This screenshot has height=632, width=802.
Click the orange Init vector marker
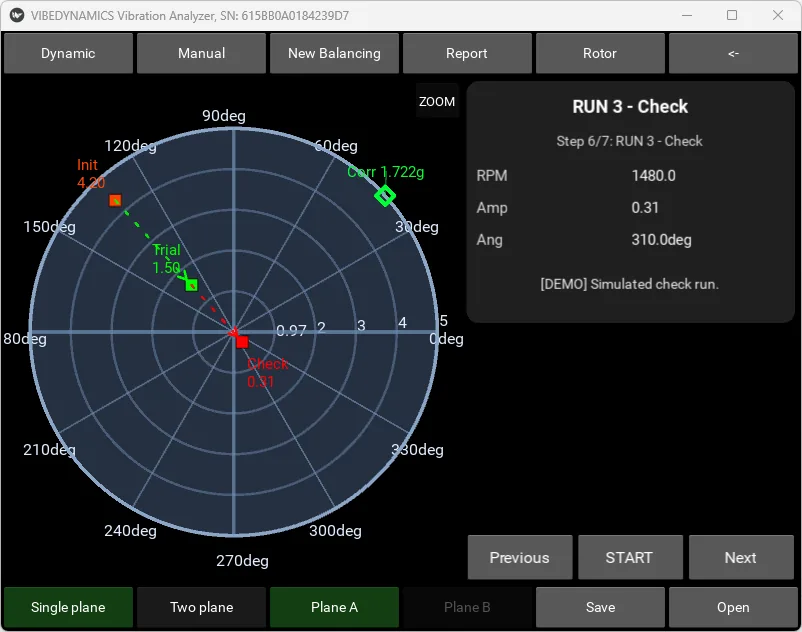[x=116, y=200]
